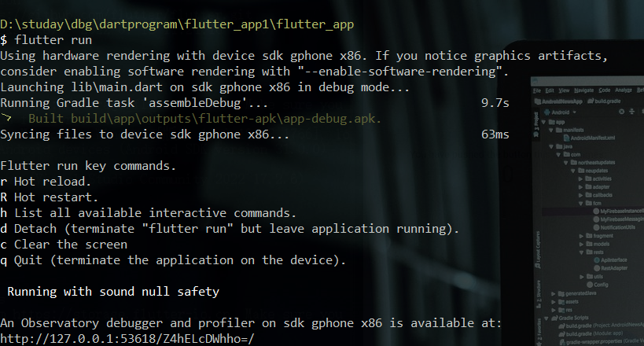Click the scroll-from-source target icon
This screenshot has width=644, height=346.
click(621, 112)
